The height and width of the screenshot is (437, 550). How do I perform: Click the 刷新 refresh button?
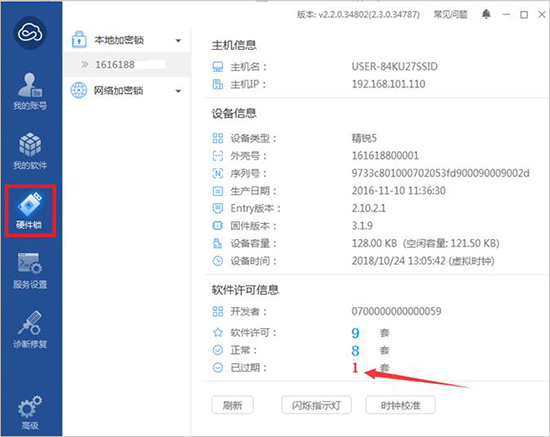(x=233, y=405)
